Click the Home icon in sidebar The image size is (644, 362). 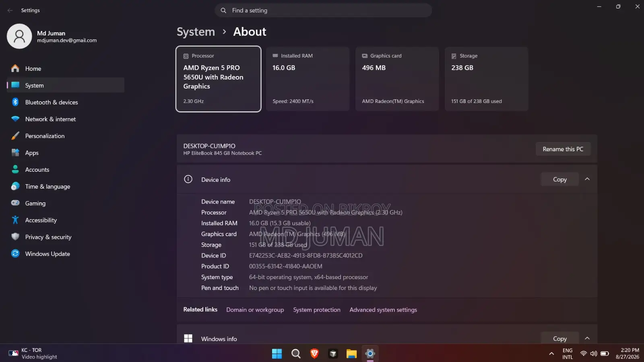15,68
